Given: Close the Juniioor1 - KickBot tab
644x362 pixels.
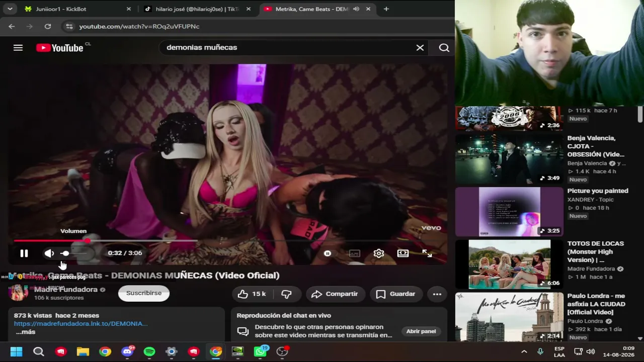Looking at the screenshot, I should click(x=128, y=9).
